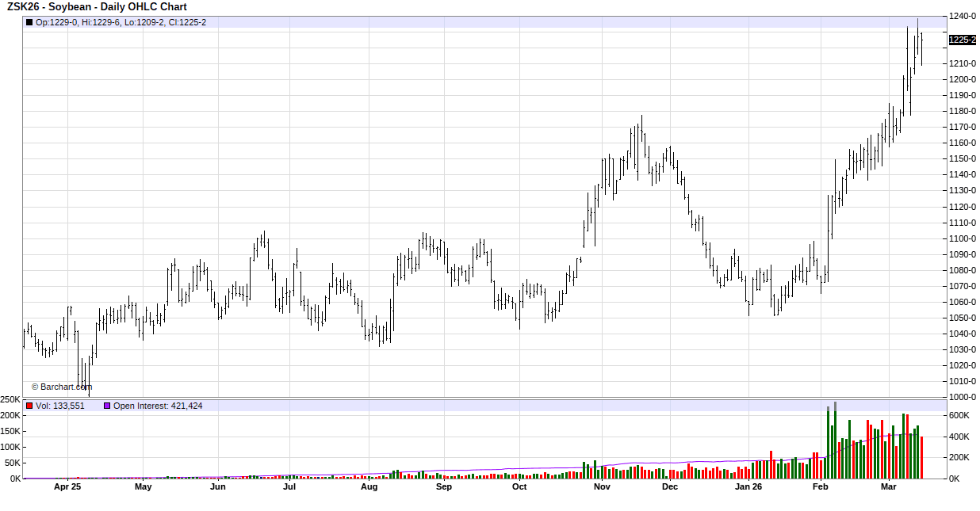Select the current price label 1225-2
This screenshot has width=980, height=511.
[962, 40]
